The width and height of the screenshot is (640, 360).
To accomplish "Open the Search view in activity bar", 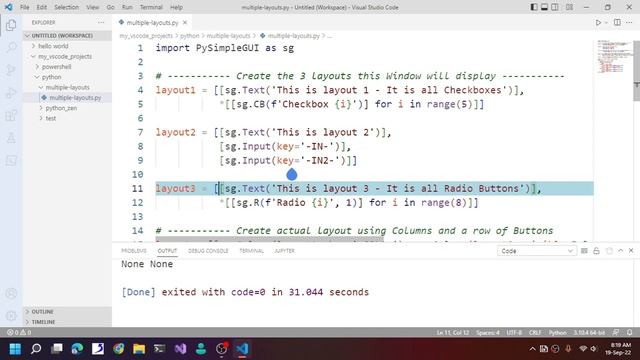I will pyautogui.click(x=11, y=47).
